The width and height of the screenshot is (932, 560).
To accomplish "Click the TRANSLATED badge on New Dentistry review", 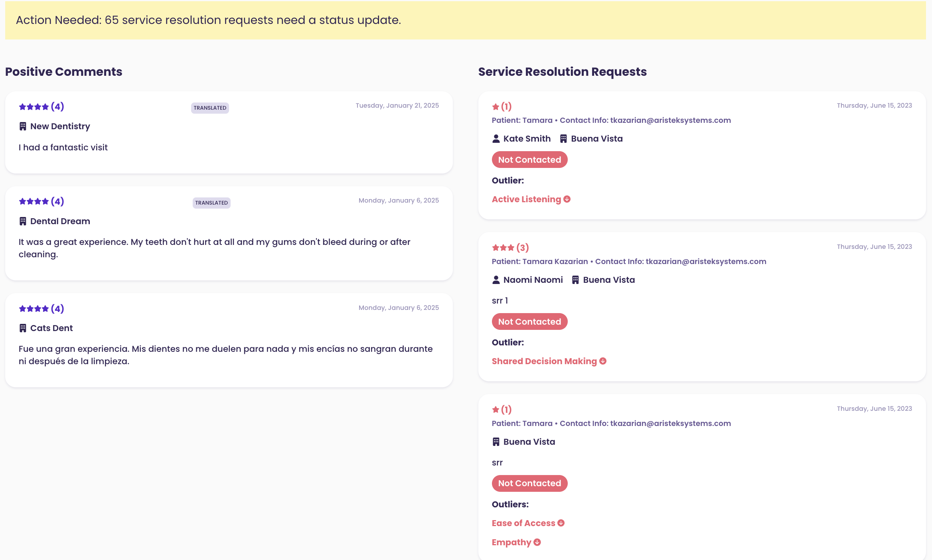I will (x=210, y=108).
